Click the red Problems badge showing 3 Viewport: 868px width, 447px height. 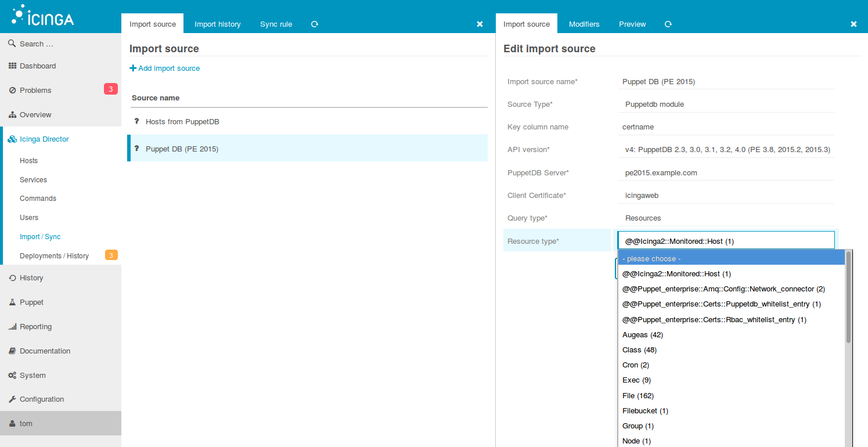click(x=111, y=89)
